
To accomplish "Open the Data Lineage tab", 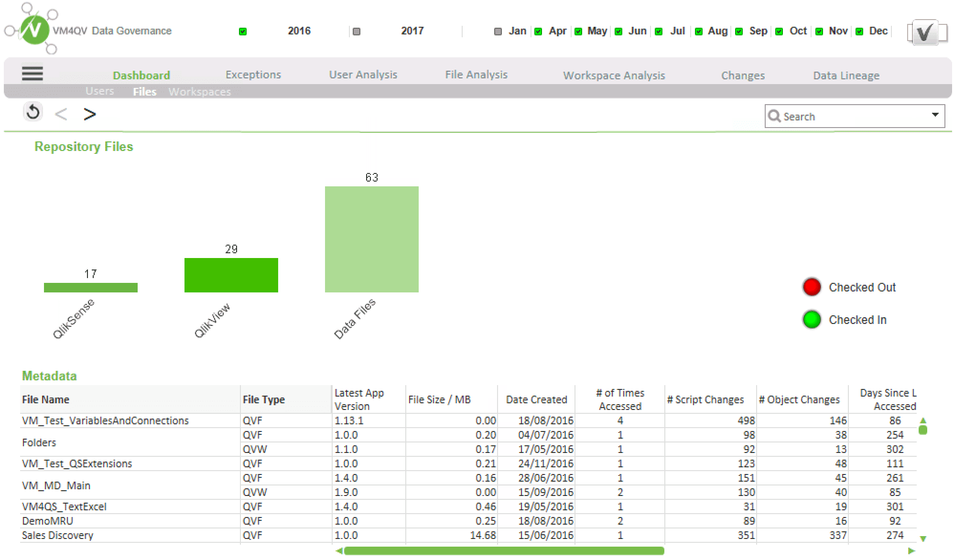I will (846, 75).
